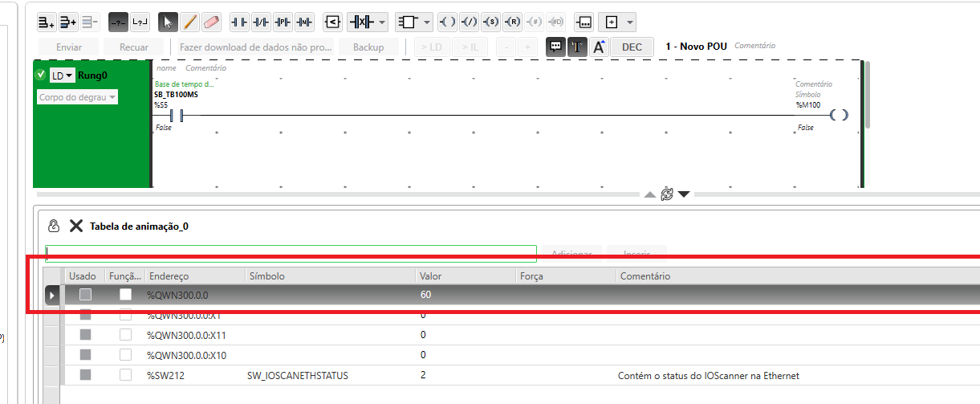This screenshot has height=404, width=980.
Task: Select the pencil draw line tool
Action: coord(190,22)
